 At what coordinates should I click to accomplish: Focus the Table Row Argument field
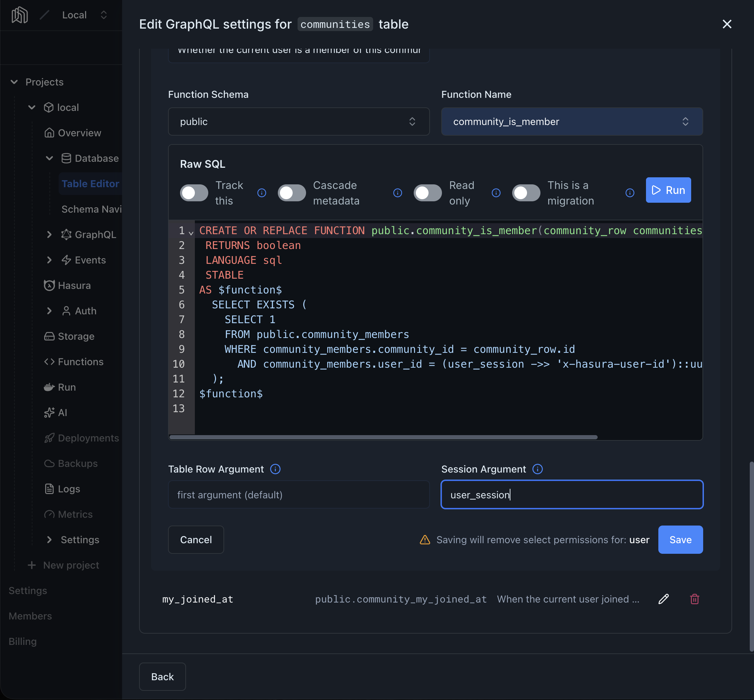pos(299,494)
